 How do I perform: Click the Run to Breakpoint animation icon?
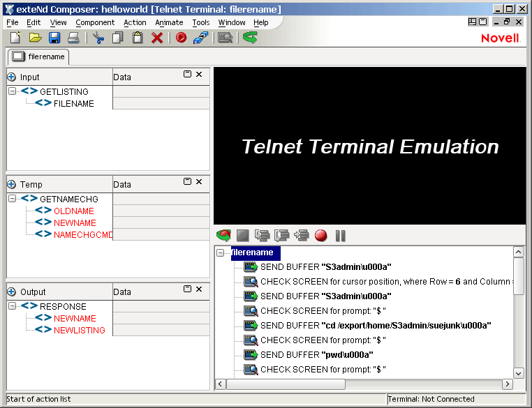click(302, 235)
